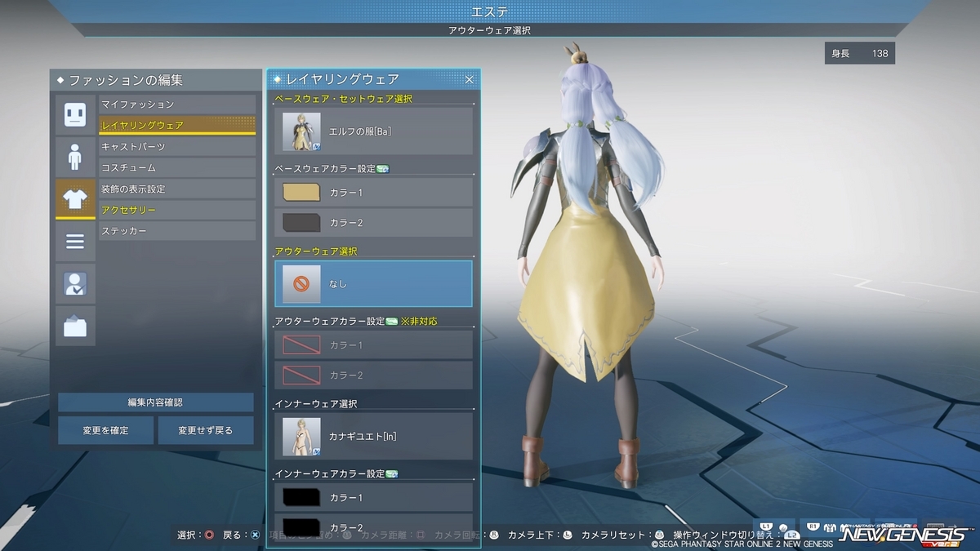The height and width of the screenshot is (551, 980).
Task: Pick the tan basewear カラー1 swatch
Action: (301, 193)
